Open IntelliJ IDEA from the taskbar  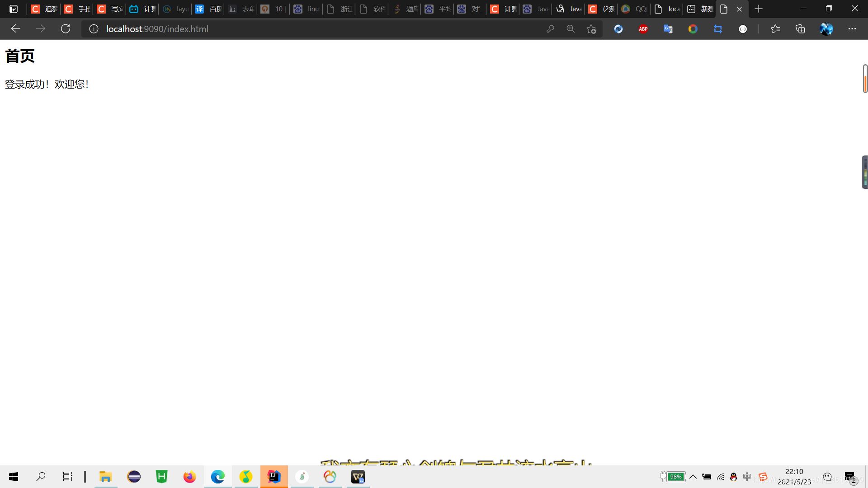[x=274, y=477]
